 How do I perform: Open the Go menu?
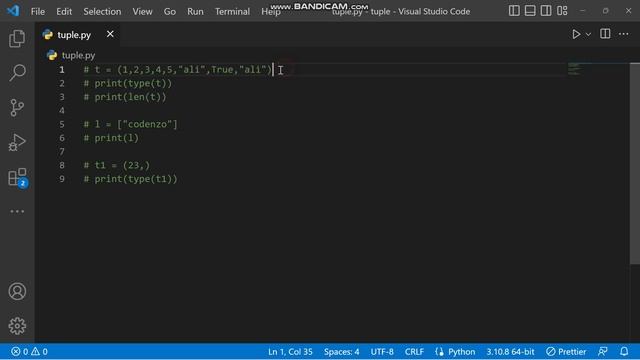[x=170, y=11]
